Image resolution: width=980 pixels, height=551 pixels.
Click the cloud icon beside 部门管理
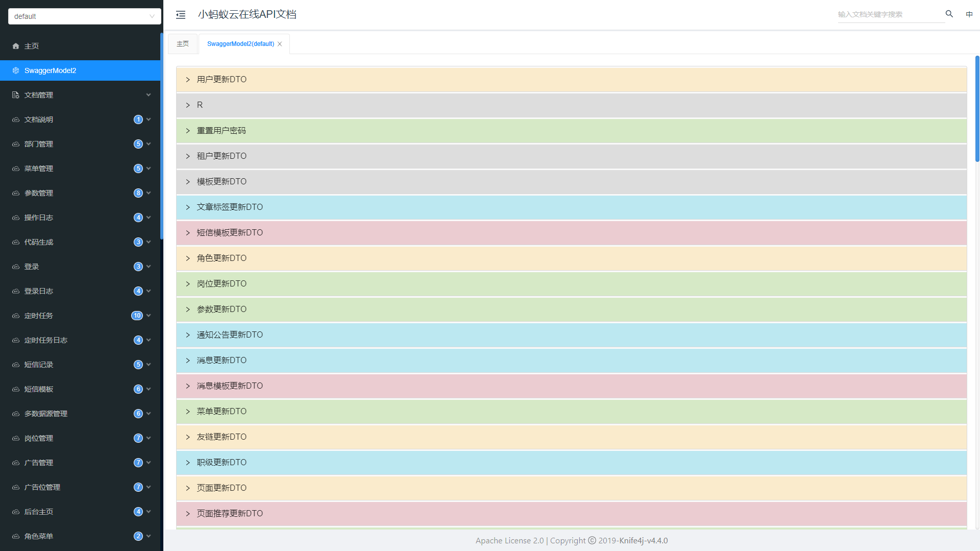tap(16, 144)
